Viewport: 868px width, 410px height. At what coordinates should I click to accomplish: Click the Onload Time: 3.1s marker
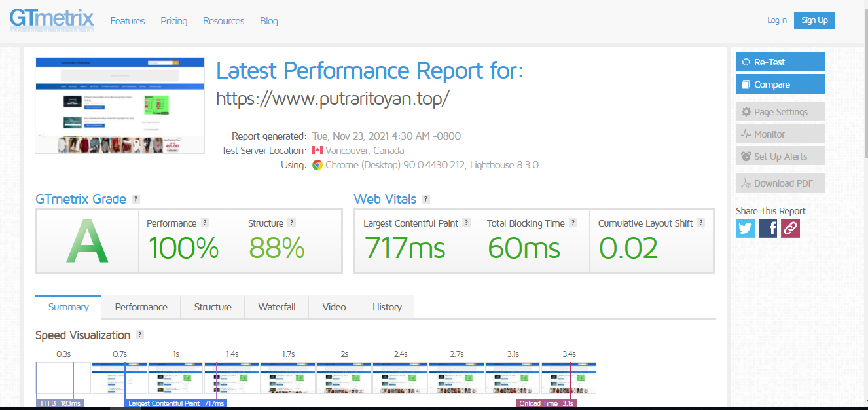[547, 403]
